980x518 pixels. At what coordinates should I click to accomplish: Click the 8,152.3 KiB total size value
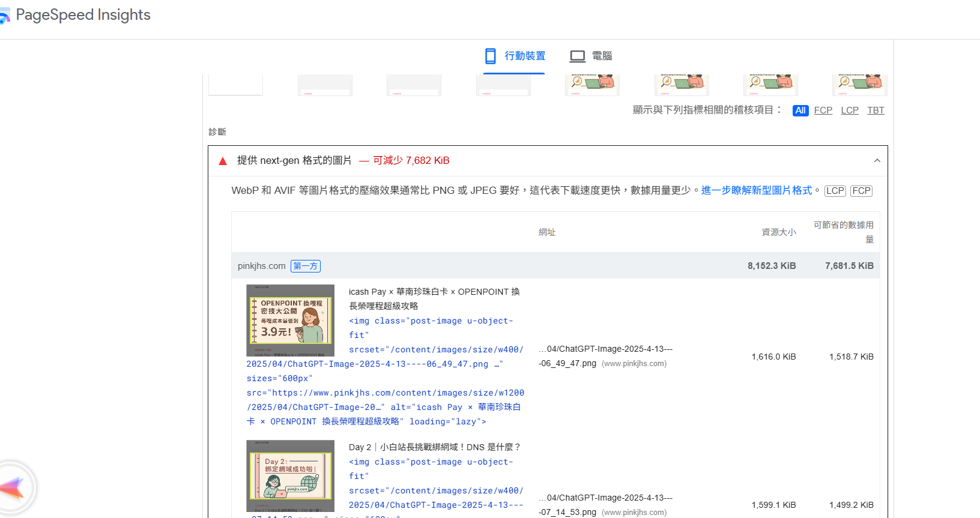(772, 266)
